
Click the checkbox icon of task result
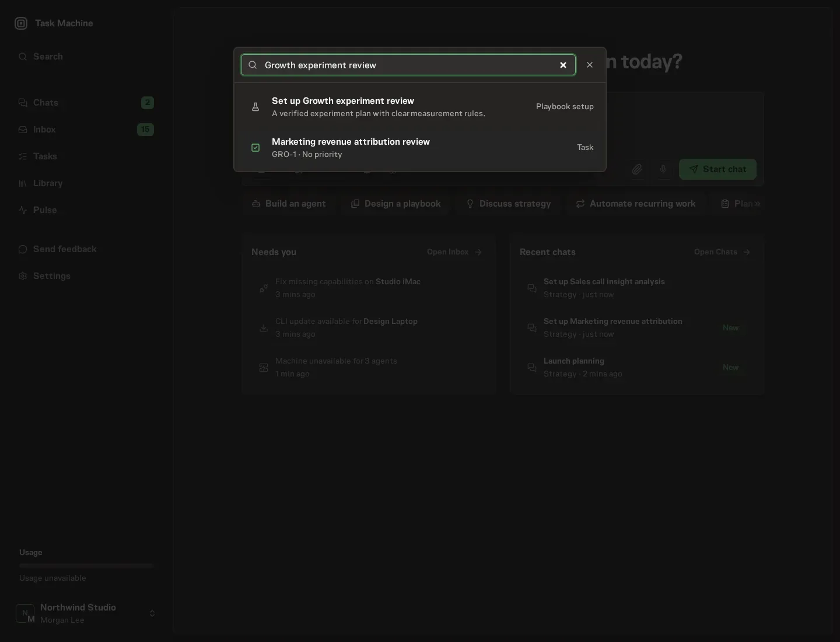[256, 148]
